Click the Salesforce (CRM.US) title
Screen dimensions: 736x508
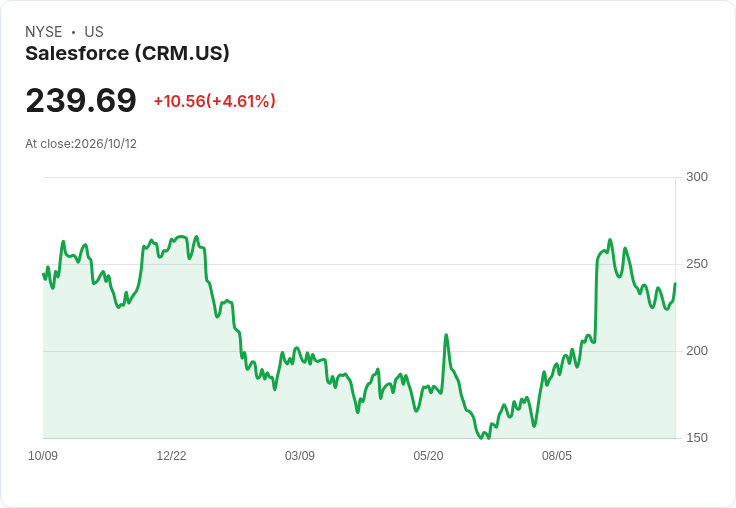[x=127, y=53]
